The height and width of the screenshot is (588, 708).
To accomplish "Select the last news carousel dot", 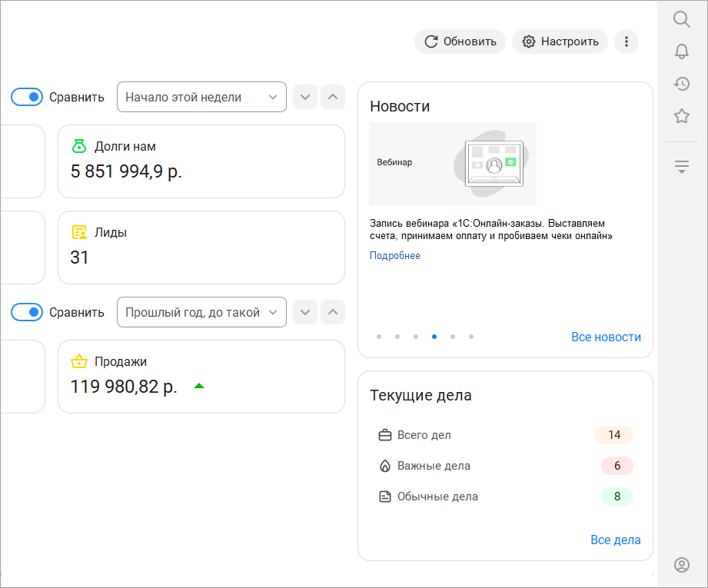I will pos(471,337).
